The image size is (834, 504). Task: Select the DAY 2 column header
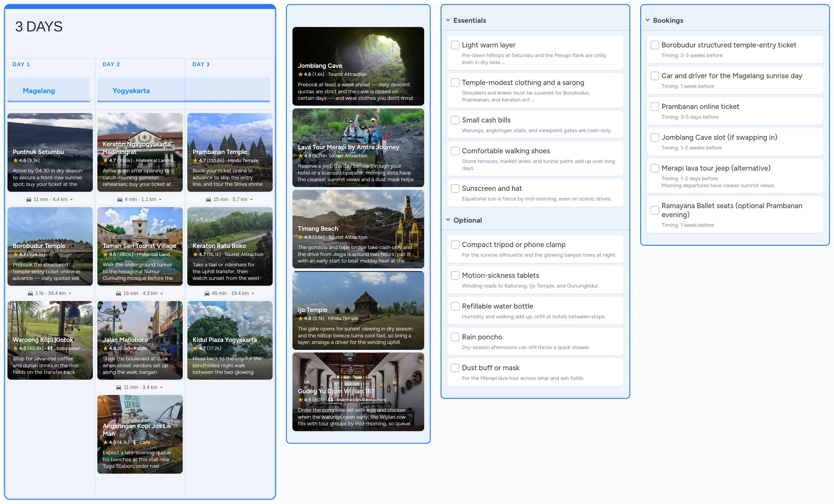pyautogui.click(x=111, y=64)
